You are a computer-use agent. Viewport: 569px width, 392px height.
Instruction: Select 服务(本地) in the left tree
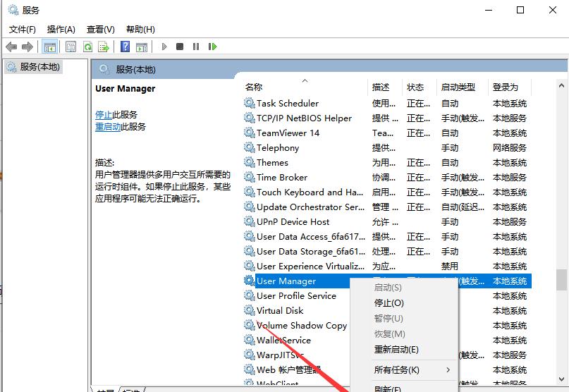[40, 67]
